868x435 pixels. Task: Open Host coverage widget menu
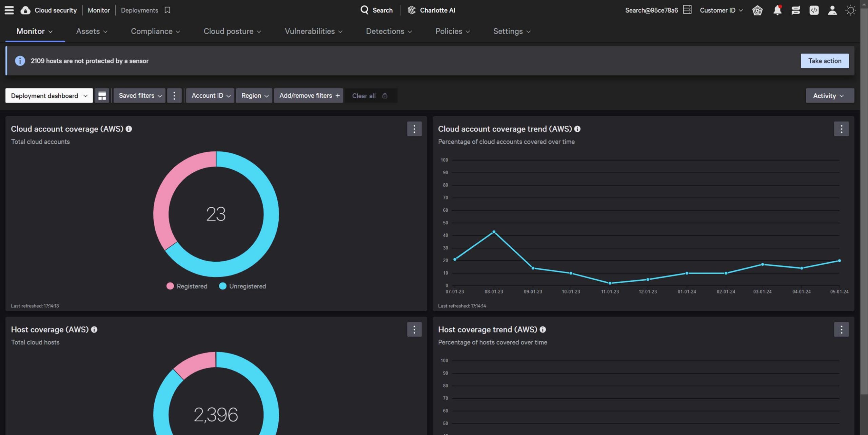(414, 329)
